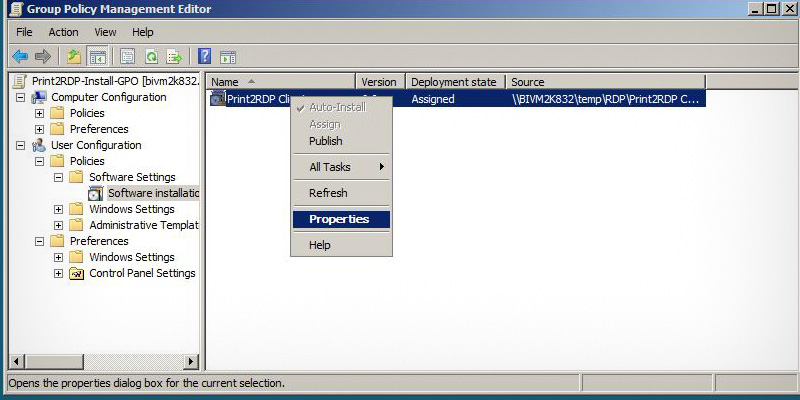Open the blue Help question-mark icon
Image resolution: width=800 pixels, height=400 pixels.
204,56
